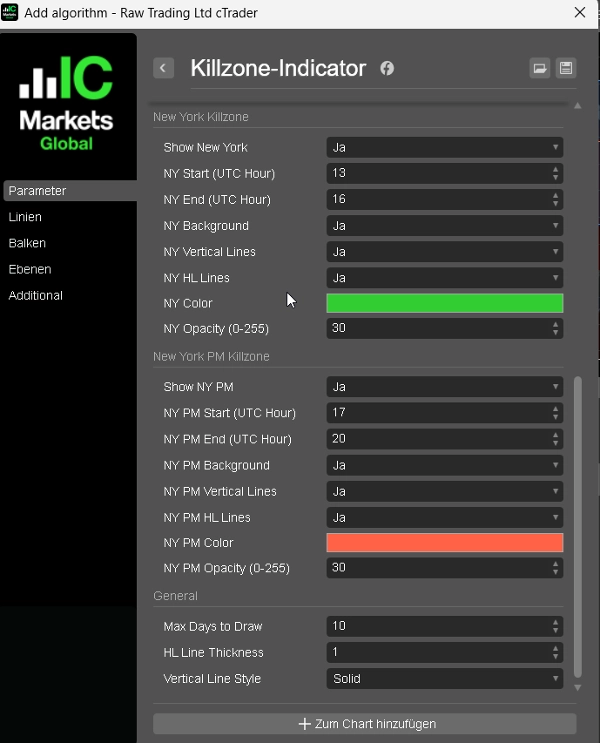
Task: Click the save parameters disk icon
Action: pos(566,68)
